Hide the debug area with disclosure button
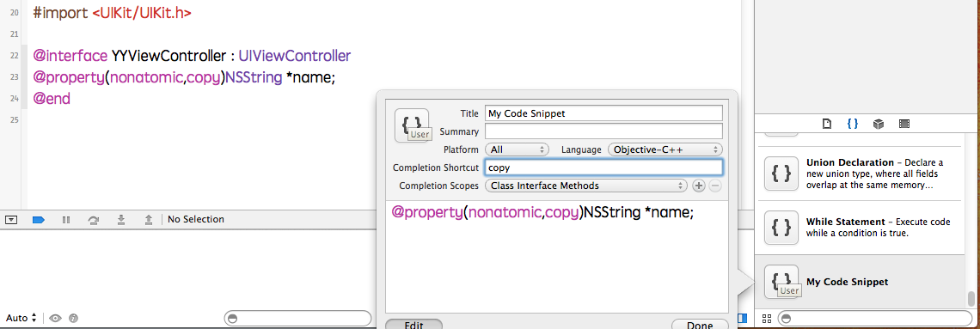This screenshot has width=980, height=329. 11,219
